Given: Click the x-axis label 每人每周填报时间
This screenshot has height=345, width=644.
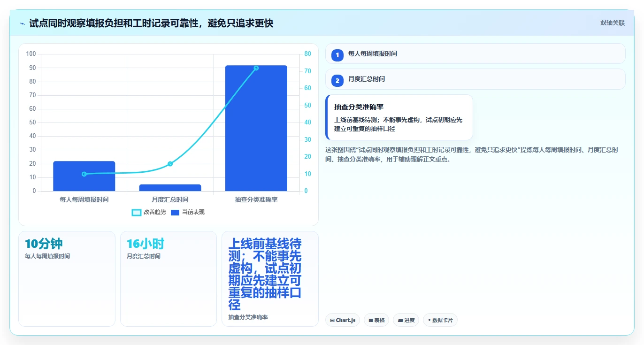Looking at the screenshot, I should coord(84,199).
